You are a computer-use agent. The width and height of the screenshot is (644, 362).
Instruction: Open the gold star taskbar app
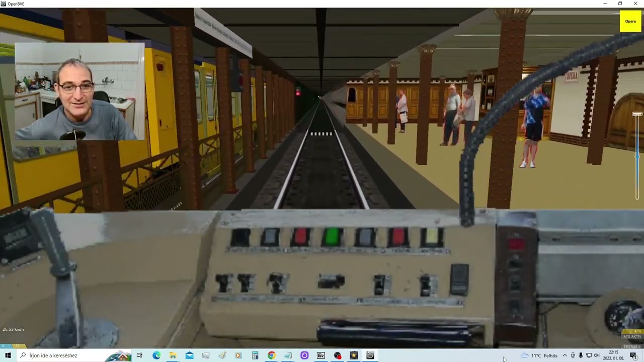point(354,355)
